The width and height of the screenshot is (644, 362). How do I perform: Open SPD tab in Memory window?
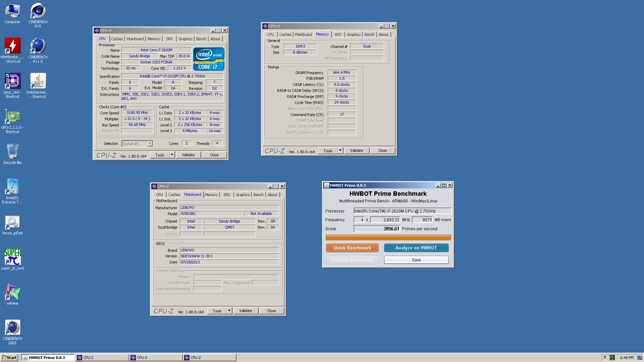[x=337, y=35]
